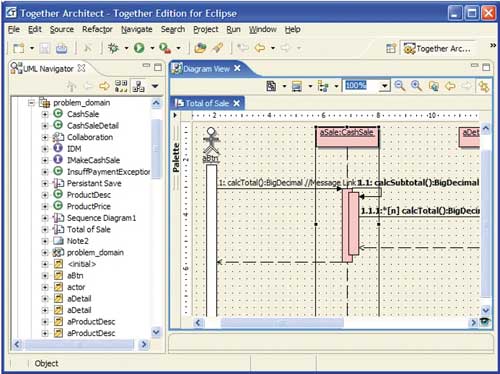Open the Navigate menu
This screenshot has height=374, width=500.
point(137,29)
